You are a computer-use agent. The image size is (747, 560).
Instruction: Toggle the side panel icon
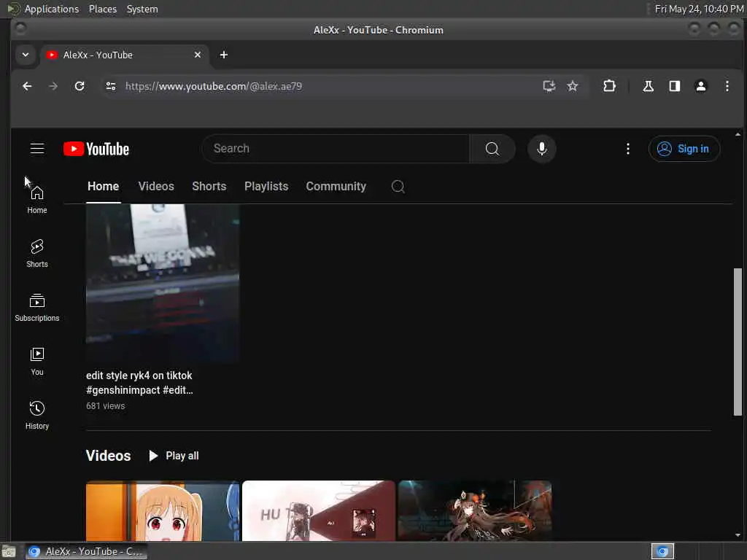point(675,86)
